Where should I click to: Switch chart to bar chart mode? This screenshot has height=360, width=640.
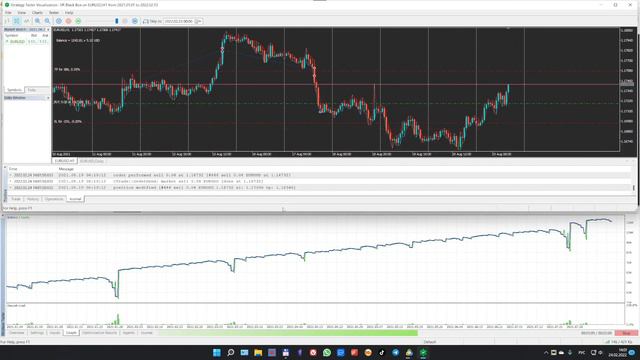coord(7,21)
